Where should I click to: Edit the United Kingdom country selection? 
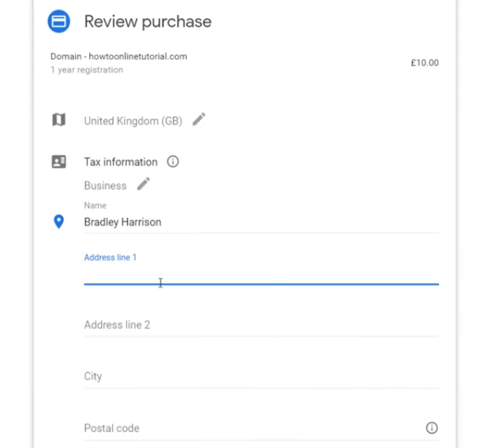tap(199, 119)
